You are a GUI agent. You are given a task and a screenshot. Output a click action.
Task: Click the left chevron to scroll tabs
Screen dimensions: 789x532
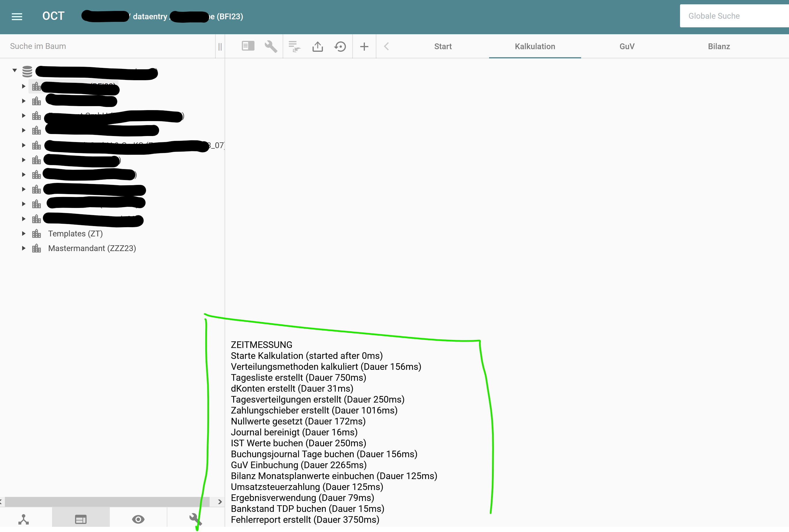(386, 46)
